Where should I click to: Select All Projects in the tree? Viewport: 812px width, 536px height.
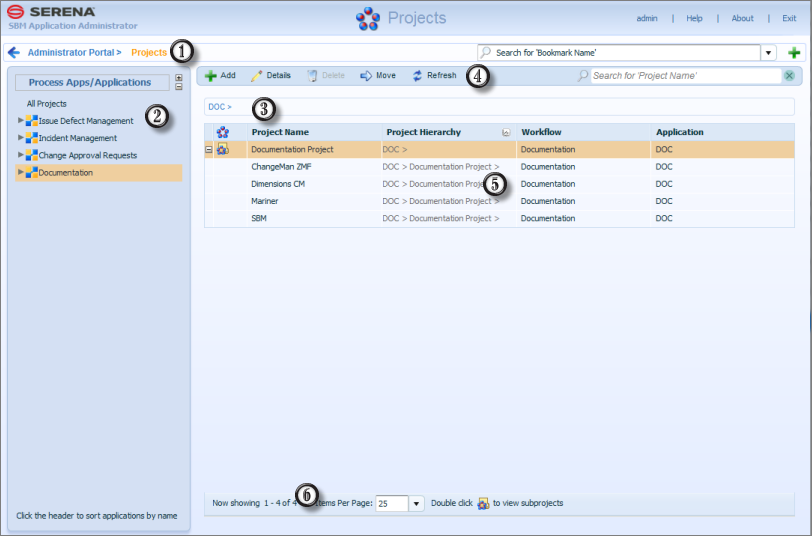[x=47, y=104]
